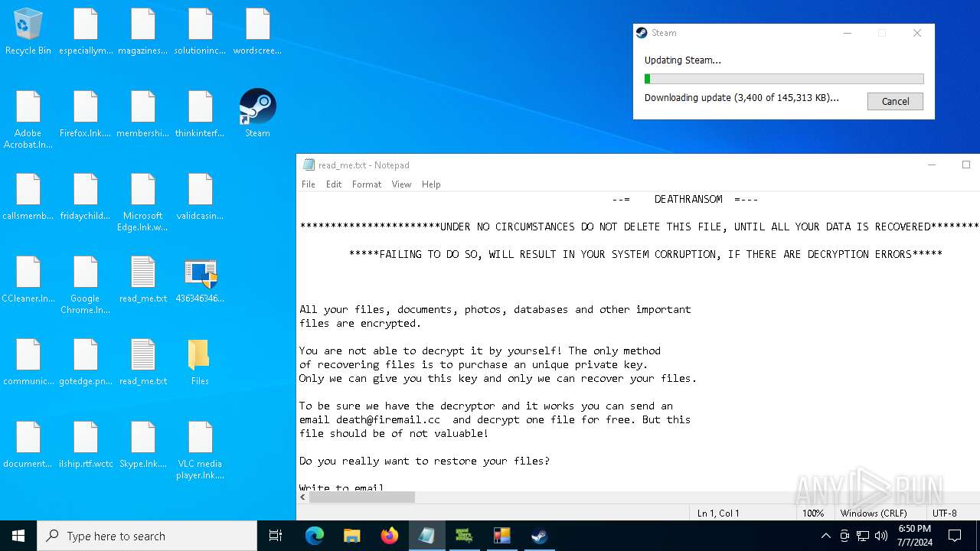Minimize the Steam update window
Viewport: 980px width, 551px height.
tap(847, 33)
